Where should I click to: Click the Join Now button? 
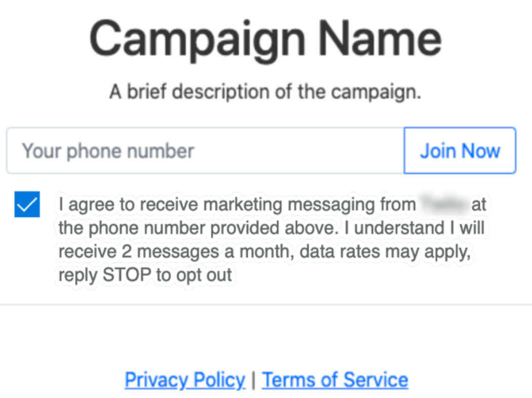click(x=460, y=150)
